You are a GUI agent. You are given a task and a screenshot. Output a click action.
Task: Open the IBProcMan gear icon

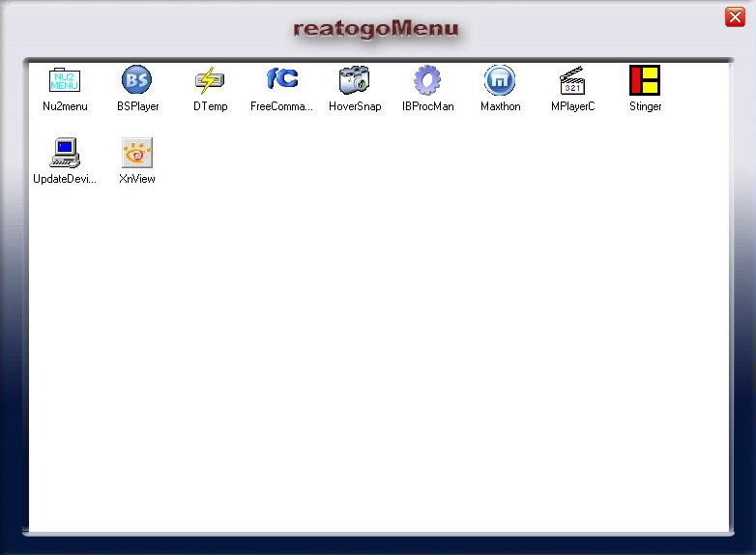427,80
